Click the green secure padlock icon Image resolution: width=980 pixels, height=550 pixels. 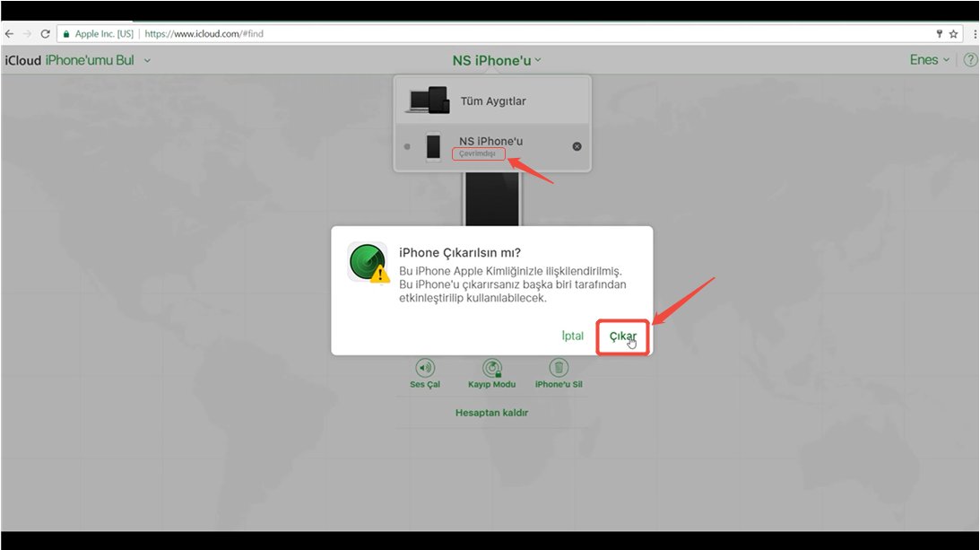tap(65, 33)
